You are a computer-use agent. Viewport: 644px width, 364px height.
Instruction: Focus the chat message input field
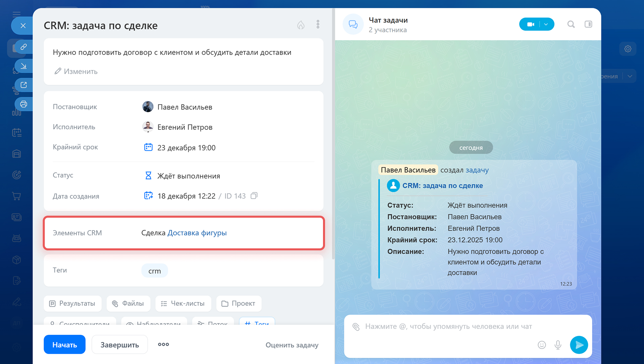448,326
